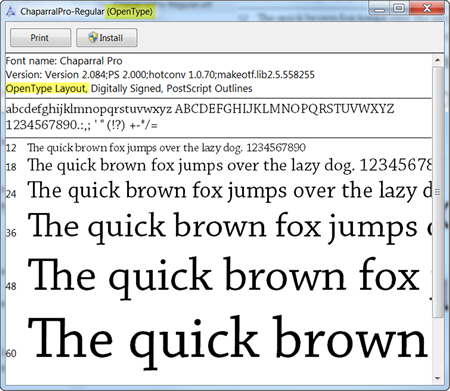The height and width of the screenshot is (391, 450).
Task: Minimize the font viewer window
Action: [379, 9]
